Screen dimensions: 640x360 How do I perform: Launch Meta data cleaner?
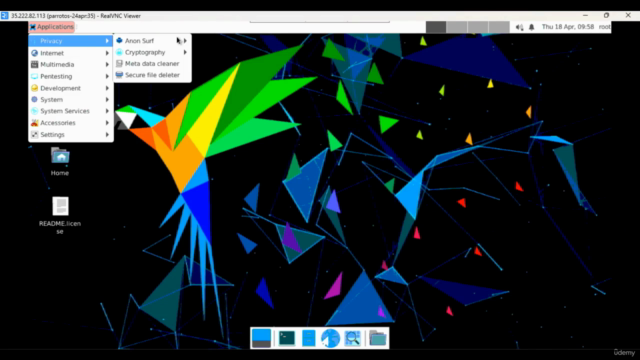click(152, 64)
